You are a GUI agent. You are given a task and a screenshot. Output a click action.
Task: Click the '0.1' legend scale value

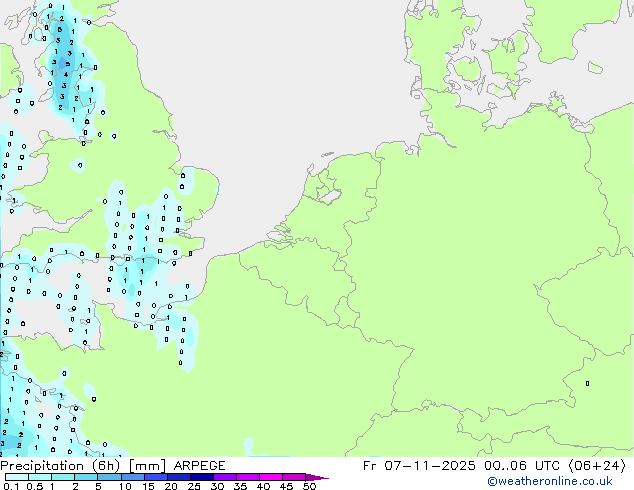[11, 486]
